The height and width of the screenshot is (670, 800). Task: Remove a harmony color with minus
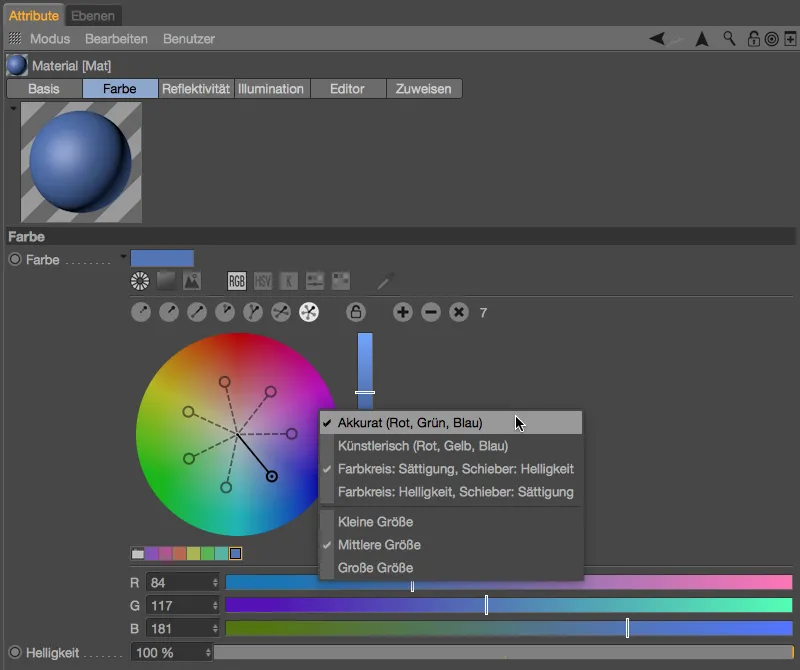(431, 312)
